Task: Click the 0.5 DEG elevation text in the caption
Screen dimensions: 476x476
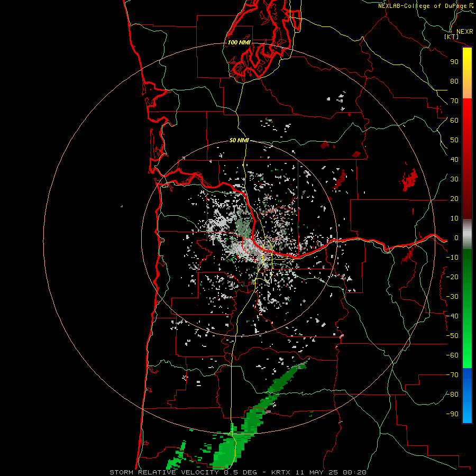Action: (240, 472)
